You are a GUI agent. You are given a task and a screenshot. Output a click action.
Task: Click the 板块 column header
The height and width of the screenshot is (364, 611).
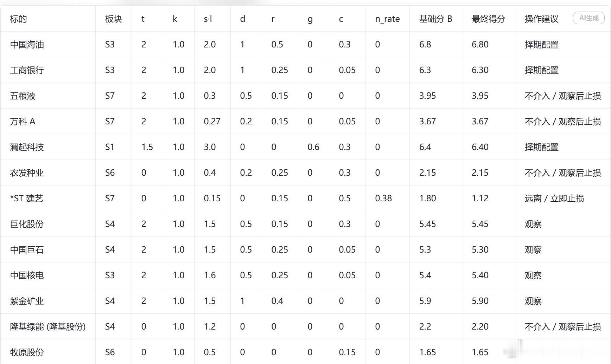pos(113,19)
